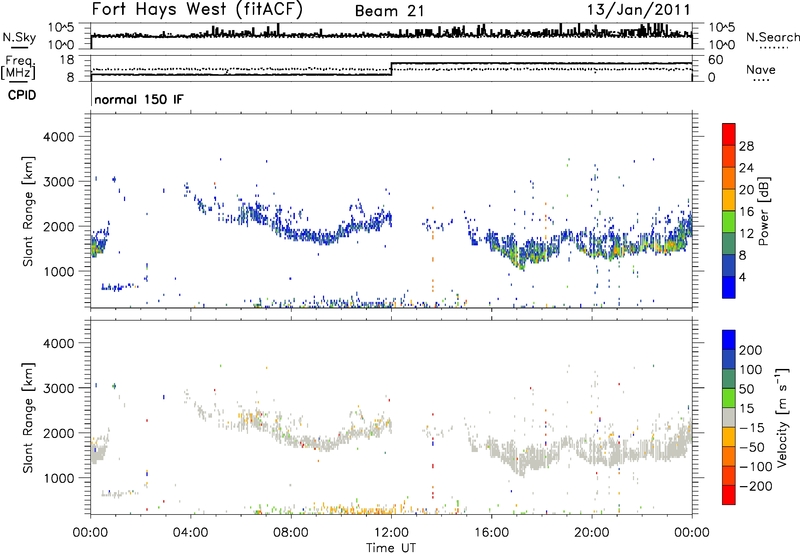Screen dimensions: 800x554
Task: Click the "-50" label on the velocity colorbar
Action: [753, 447]
